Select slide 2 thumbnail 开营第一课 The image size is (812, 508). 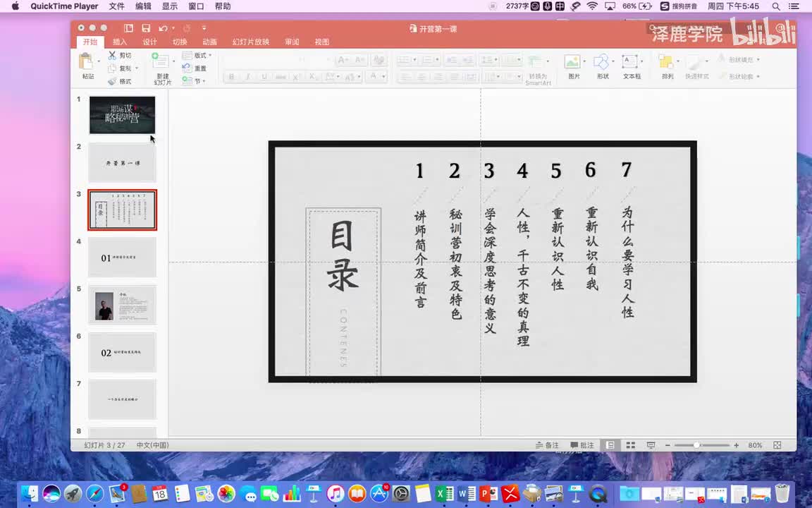122,163
